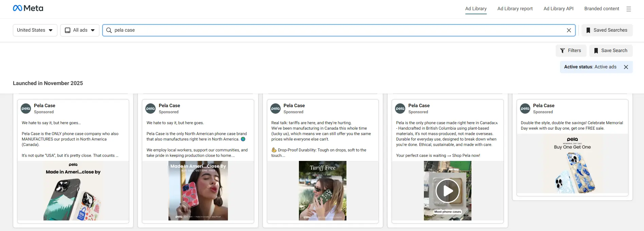Click the Meta logo

[x=28, y=8]
